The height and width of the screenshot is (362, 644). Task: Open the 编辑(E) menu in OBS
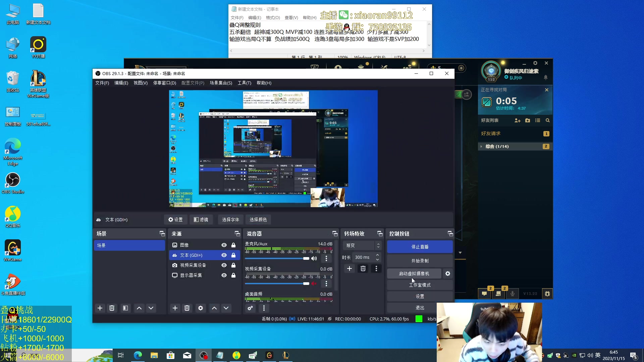[x=121, y=83]
